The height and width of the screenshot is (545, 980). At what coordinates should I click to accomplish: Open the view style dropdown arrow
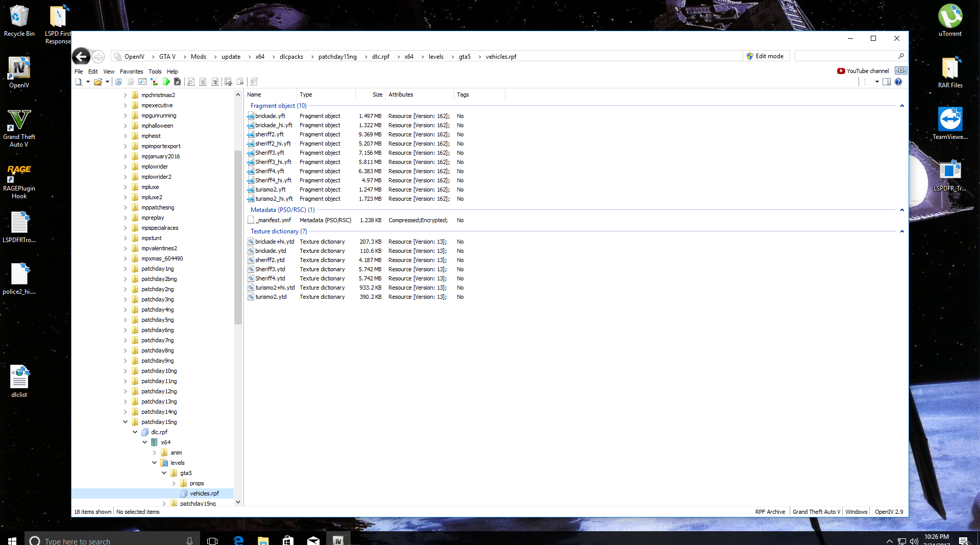(x=877, y=82)
